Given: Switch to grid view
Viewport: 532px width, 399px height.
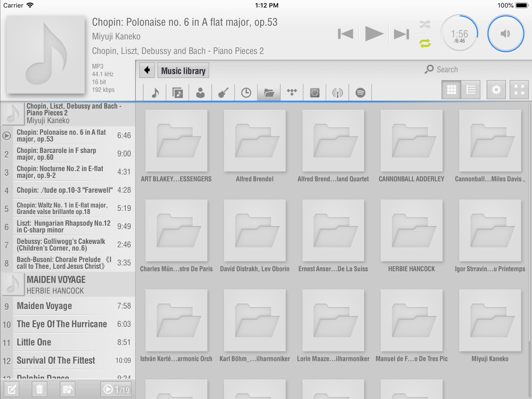Looking at the screenshot, I should tap(451, 90).
